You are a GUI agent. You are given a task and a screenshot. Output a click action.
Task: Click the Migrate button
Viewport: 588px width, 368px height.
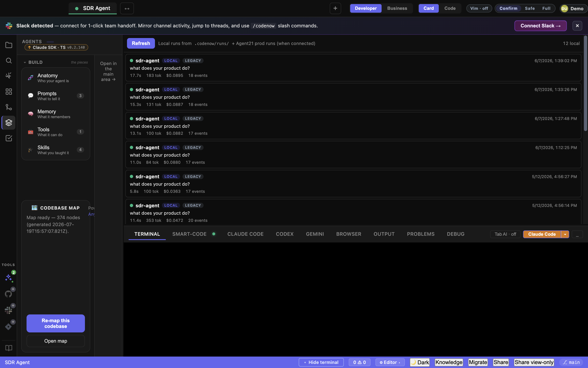pos(478,362)
